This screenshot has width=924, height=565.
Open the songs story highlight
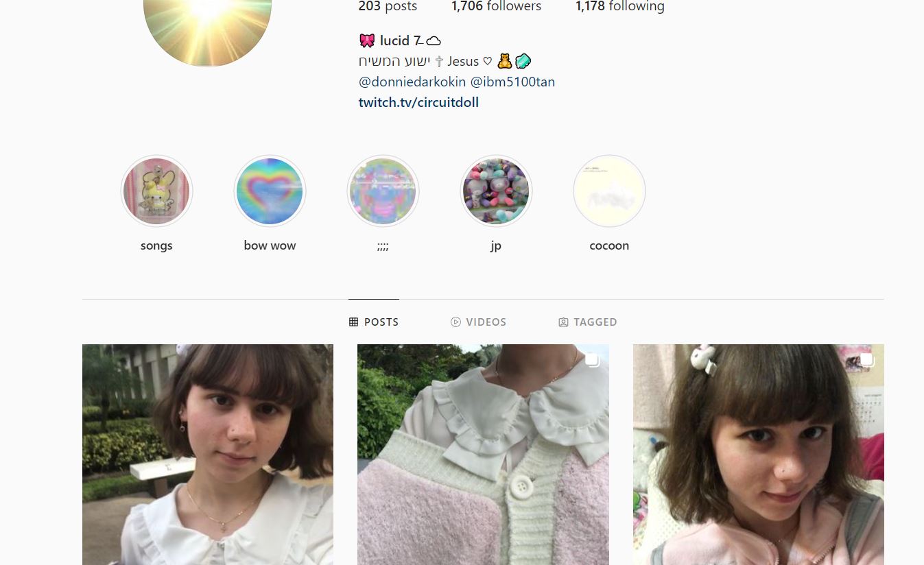[156, 191]
